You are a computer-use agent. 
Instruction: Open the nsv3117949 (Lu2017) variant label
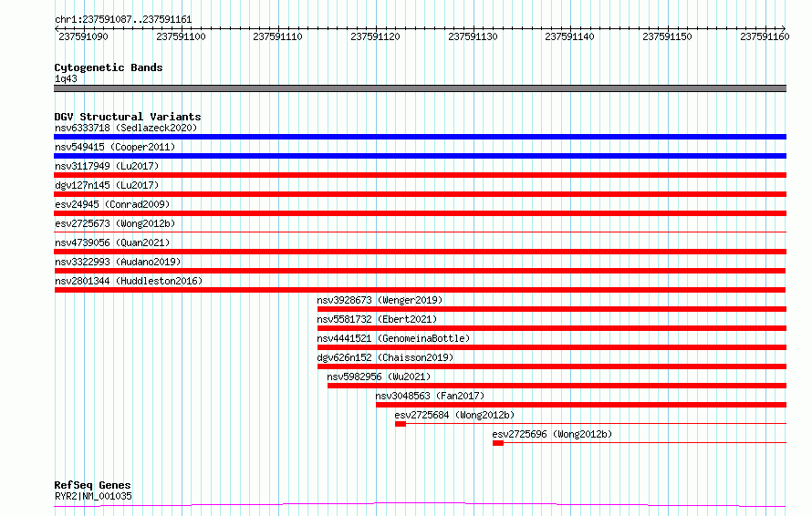107,166
